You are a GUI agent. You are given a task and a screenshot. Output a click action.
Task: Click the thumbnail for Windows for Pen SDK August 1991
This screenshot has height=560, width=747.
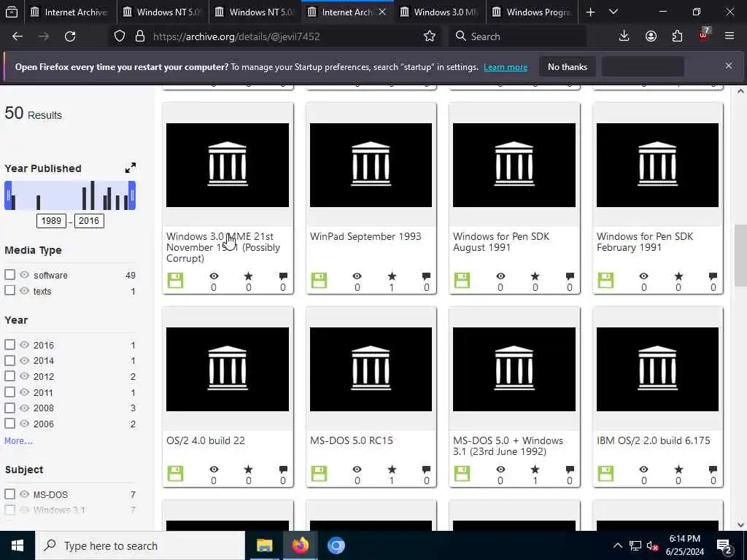[514, 165]
